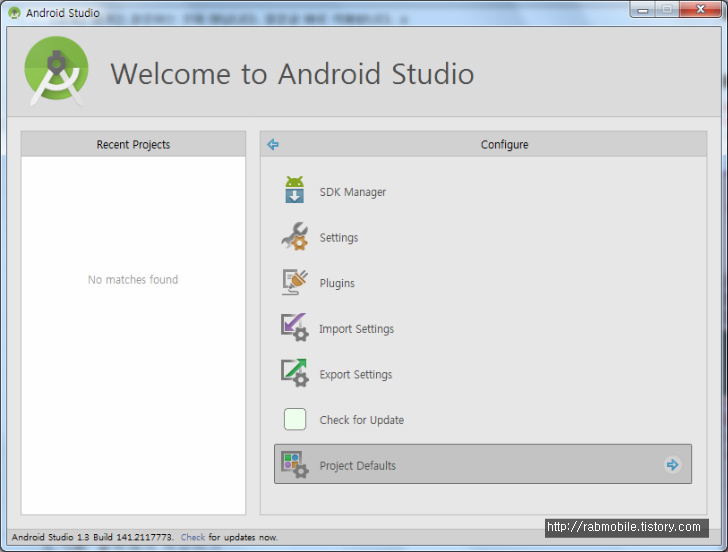This screenshot has height=552, width=728.
Task: Click the Recent Projects header
Action: (x=133, y=144)
